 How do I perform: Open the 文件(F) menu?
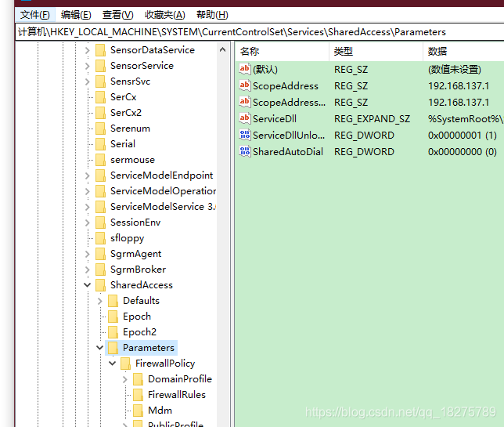coord(34,15)
